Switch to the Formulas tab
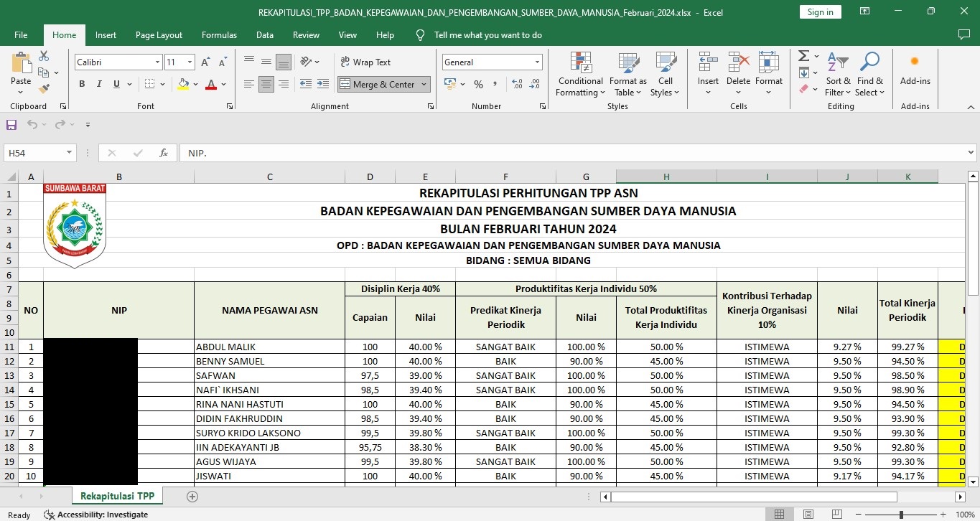This screenshot has height=521, width=980. pos(219,35)
